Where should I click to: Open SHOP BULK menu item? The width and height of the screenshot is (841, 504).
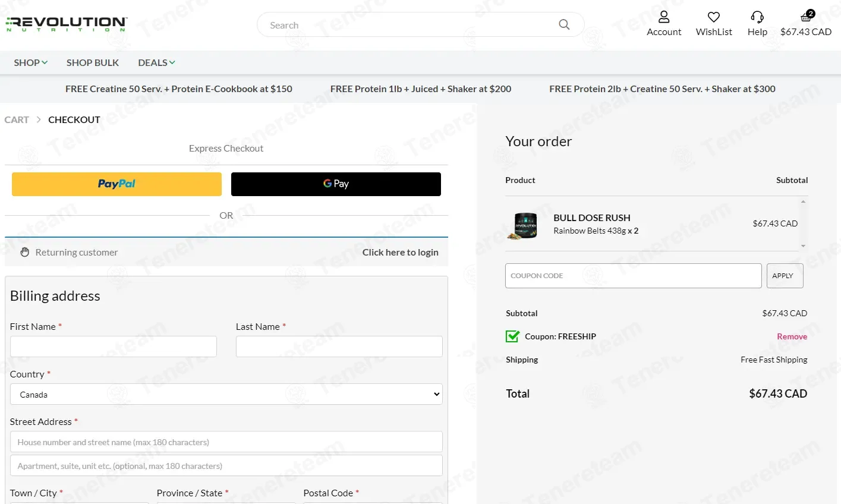point(93,62)
